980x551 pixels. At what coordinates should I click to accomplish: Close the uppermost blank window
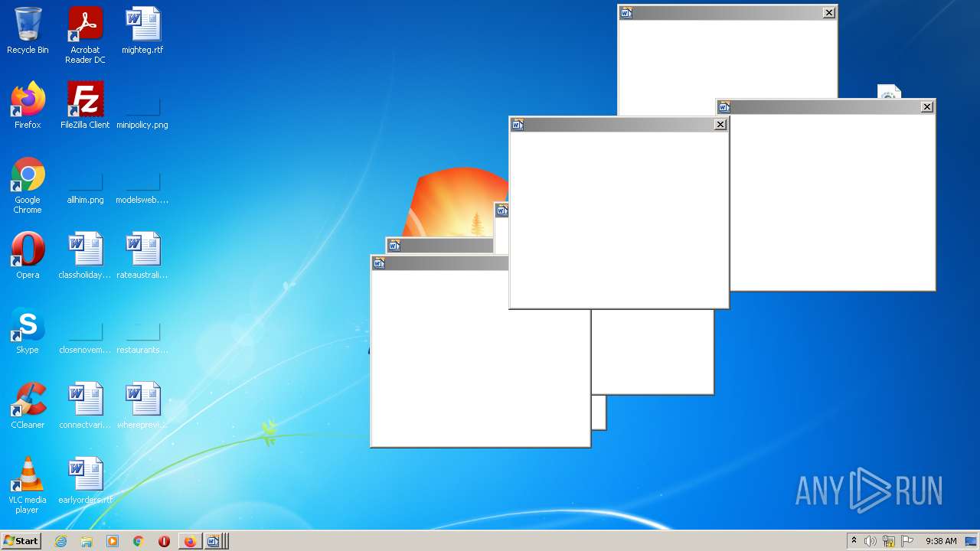tap(829, 13)
